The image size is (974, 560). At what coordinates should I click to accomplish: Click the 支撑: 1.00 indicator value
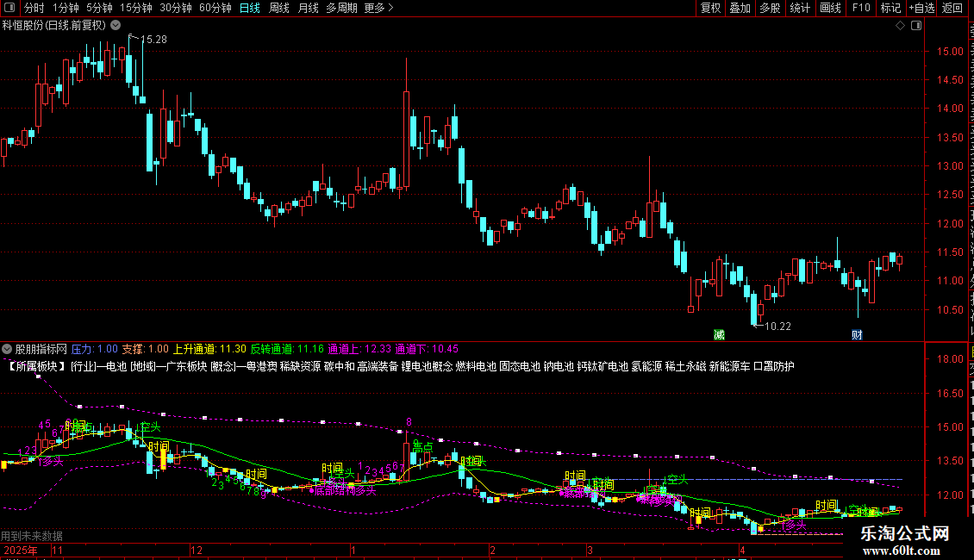click(x=146, y=349)
